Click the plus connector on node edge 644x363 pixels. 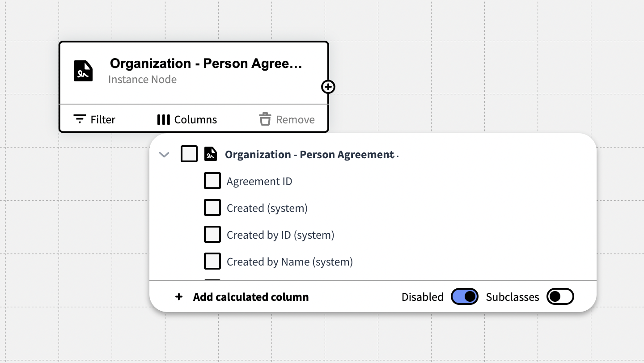328,87
